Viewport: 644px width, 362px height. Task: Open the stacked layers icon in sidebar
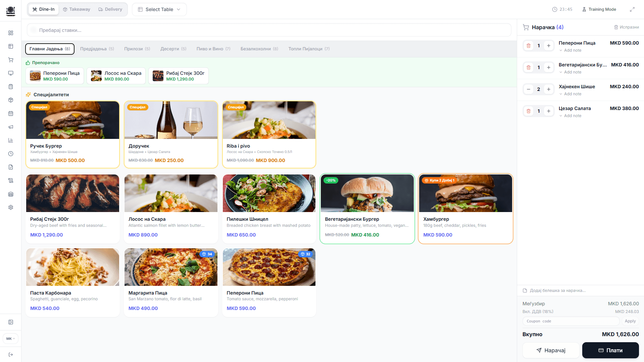coord(11,194)
